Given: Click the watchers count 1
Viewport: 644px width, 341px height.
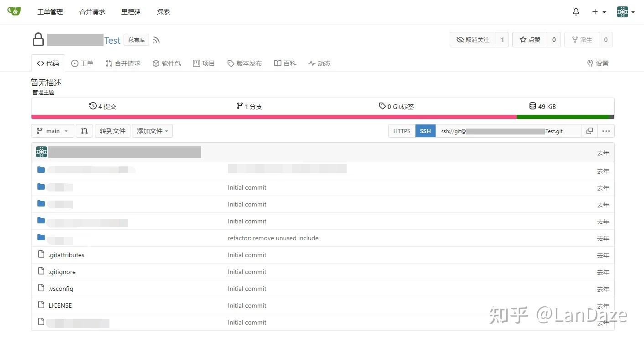Looking at the screenshot, I should [x=502, y=40].
